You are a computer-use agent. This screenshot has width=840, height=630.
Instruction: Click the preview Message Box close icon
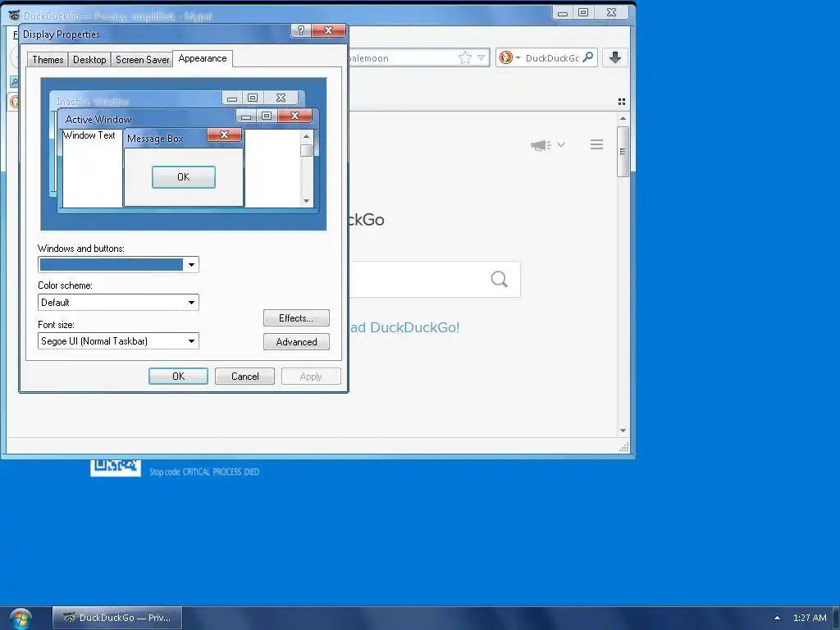pos(225,135)
